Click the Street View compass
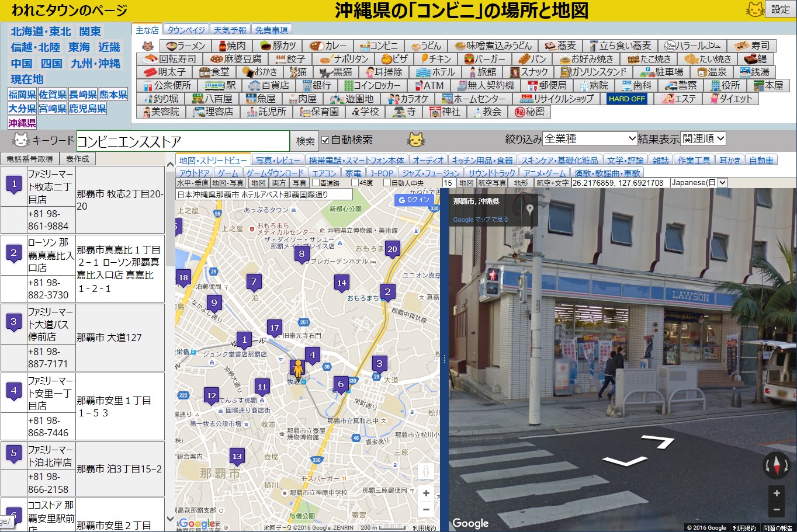The image size is (797, 532). tap(777, 465)
